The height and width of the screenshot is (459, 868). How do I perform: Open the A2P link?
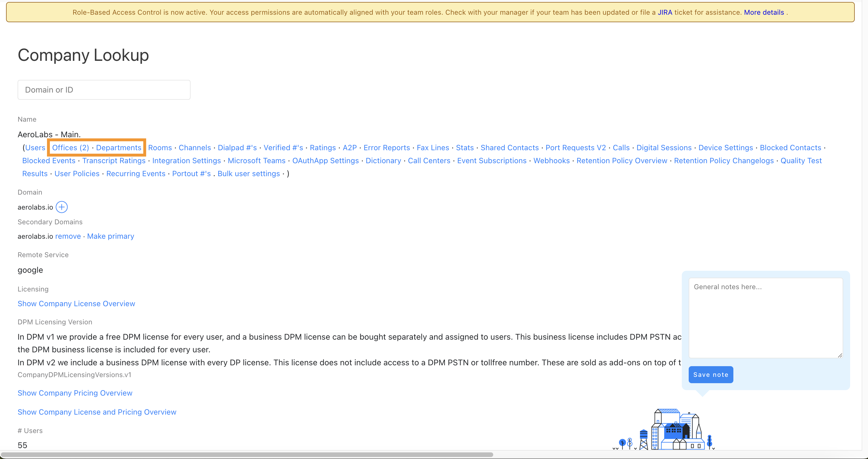point(350,148)
